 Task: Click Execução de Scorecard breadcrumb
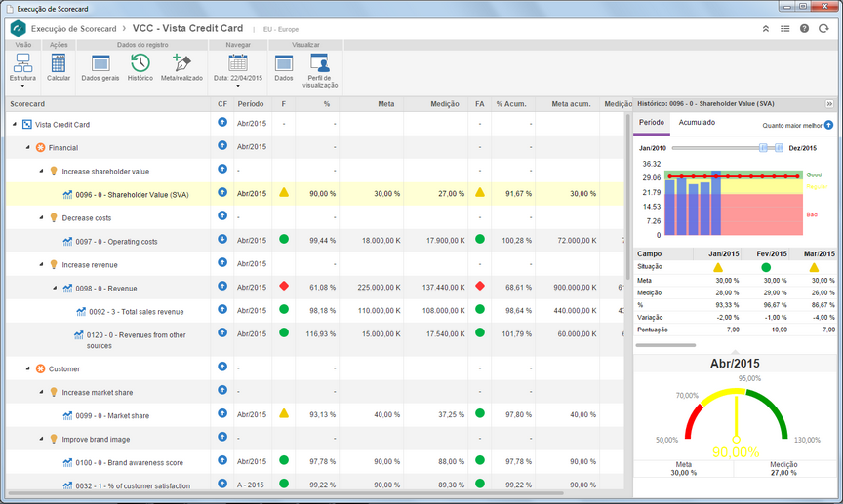73,29
